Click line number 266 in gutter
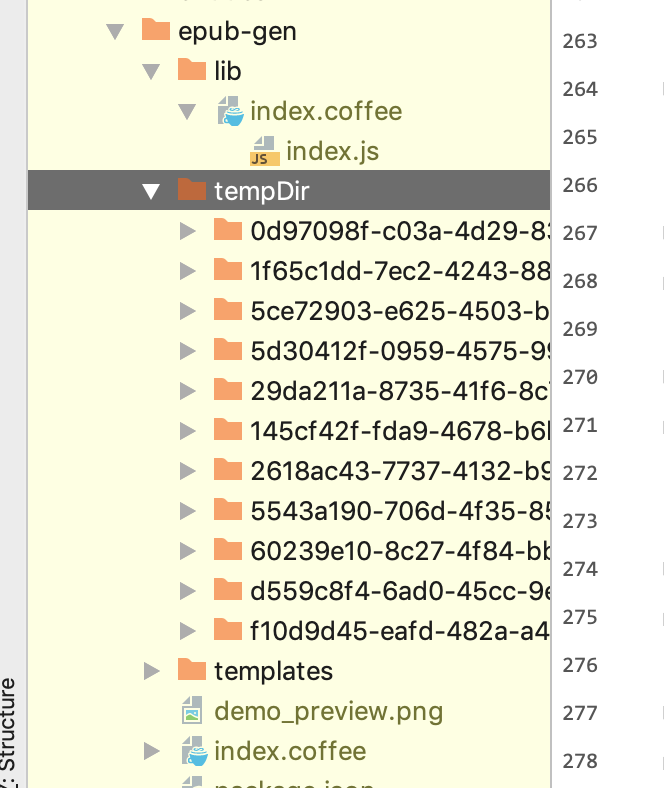The height and width of the screenshot is (788, 664). (x=580, y=185)
